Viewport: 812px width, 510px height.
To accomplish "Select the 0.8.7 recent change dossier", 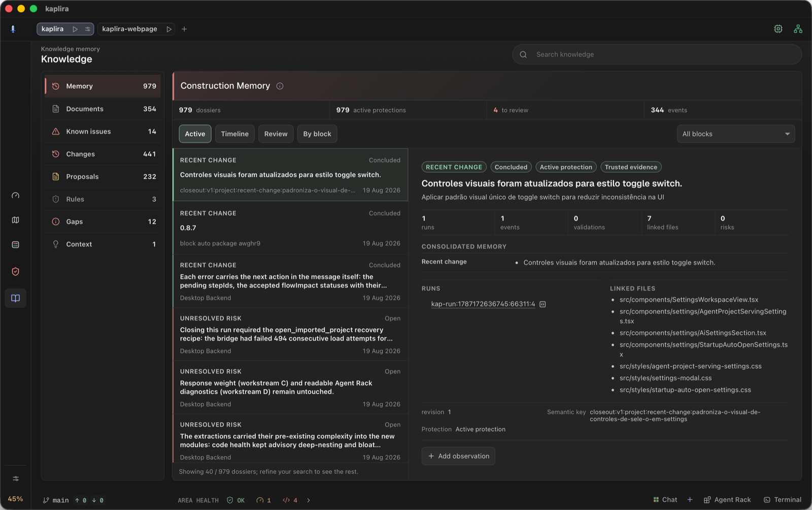I will pos(290,228).
